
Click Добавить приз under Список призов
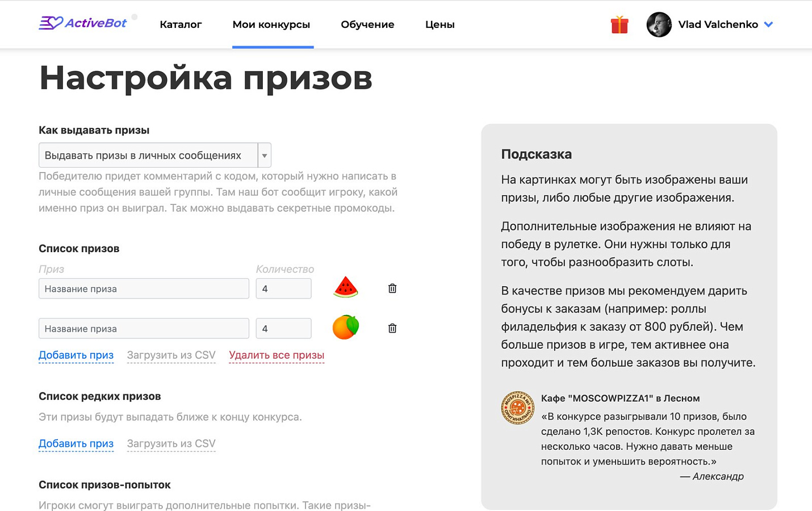point(76,355)
